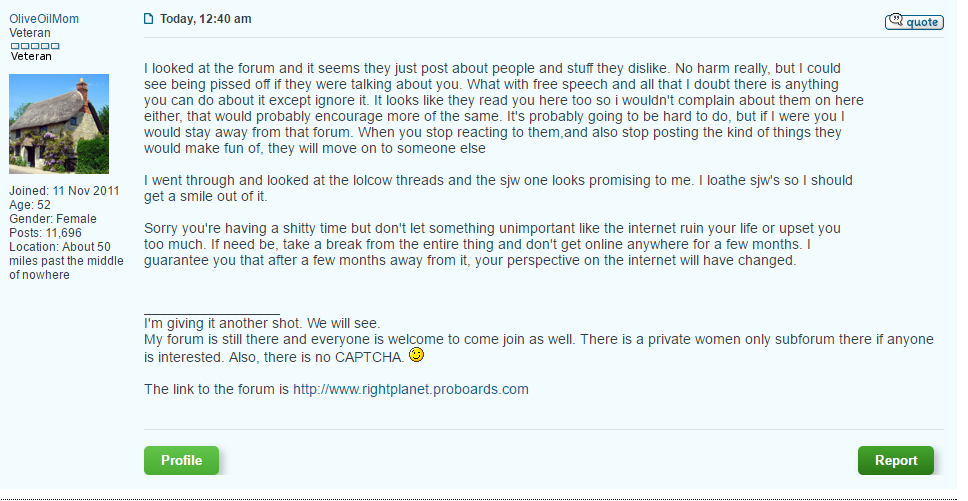Click the Gender: Female line
This screenshot has width=968, height=501.
click(x=52, y=218)
